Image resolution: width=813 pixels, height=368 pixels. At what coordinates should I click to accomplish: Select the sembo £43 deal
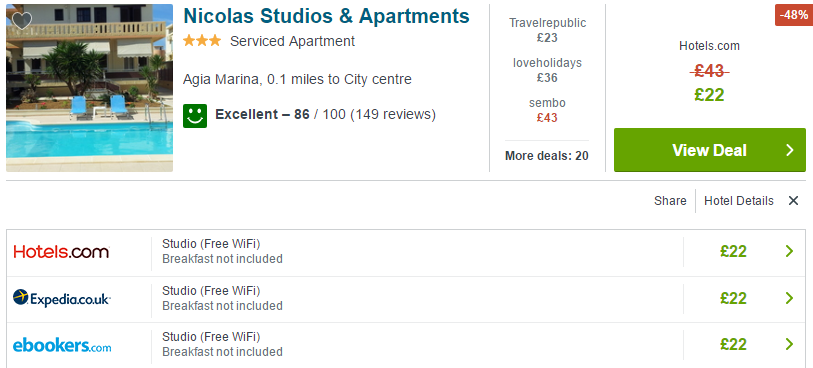(547, 110)
